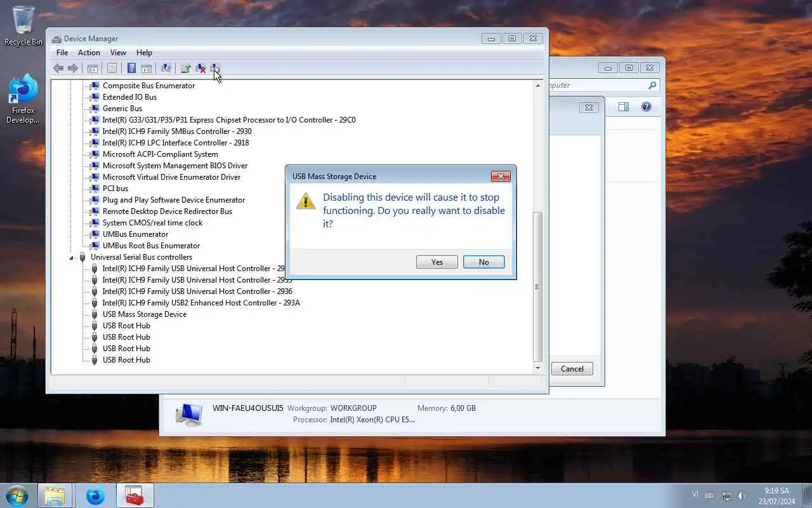Image resolution: width=812 pixels, height=508 pixels.
Task: Click the USB icon beside Universal Serial Bus controllers
Action: pos(82,257)
